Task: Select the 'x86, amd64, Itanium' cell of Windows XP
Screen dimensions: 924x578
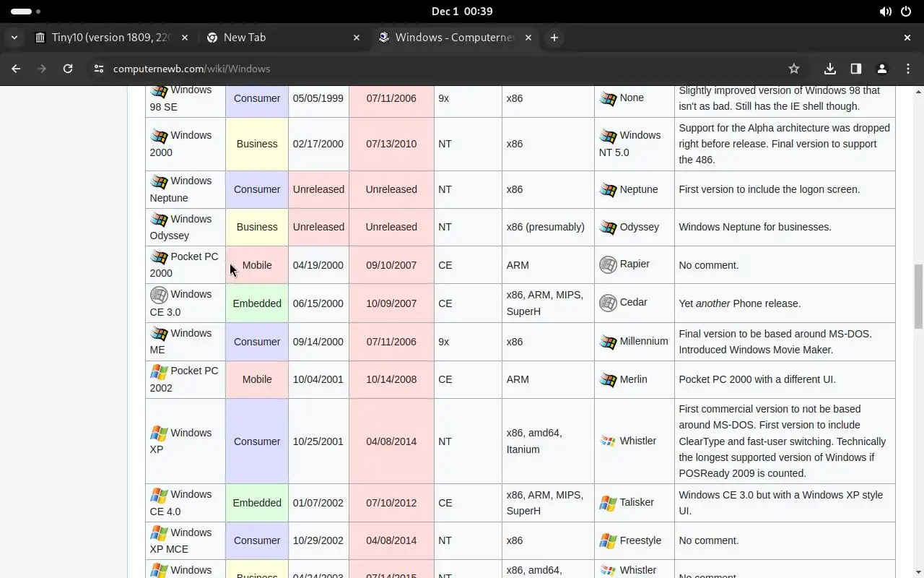Action: click(548, 441)
